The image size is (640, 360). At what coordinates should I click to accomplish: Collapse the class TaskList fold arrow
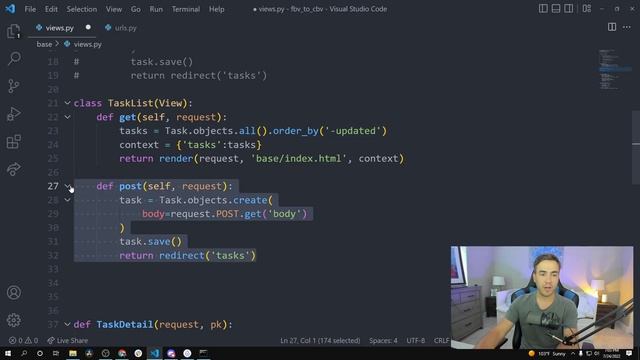coord(67,103)
